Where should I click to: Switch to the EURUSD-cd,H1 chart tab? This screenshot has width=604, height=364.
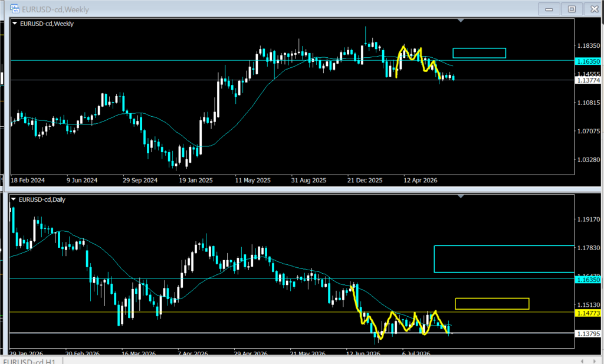click(29, 361)
